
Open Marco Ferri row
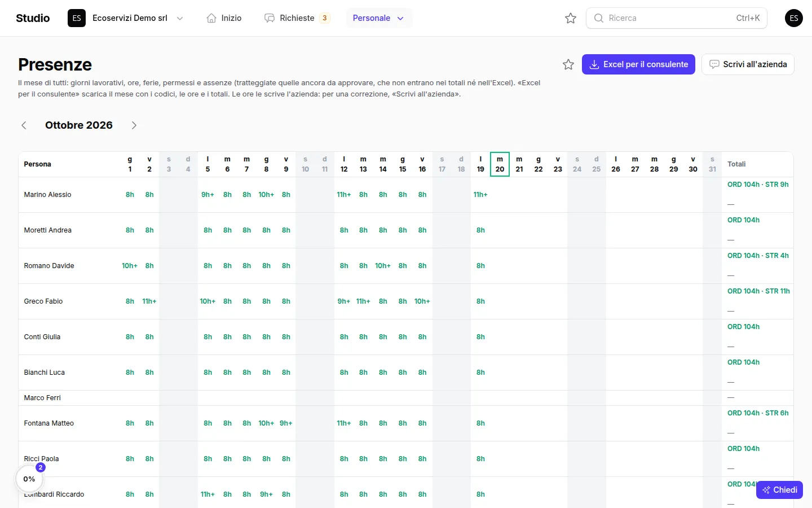pyautogui.click(x=406, y=398)
